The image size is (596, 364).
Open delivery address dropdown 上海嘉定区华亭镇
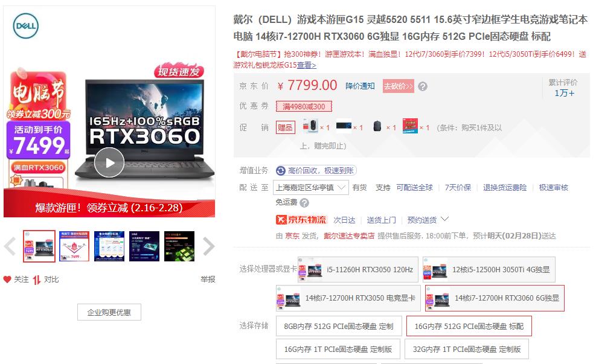310,188
